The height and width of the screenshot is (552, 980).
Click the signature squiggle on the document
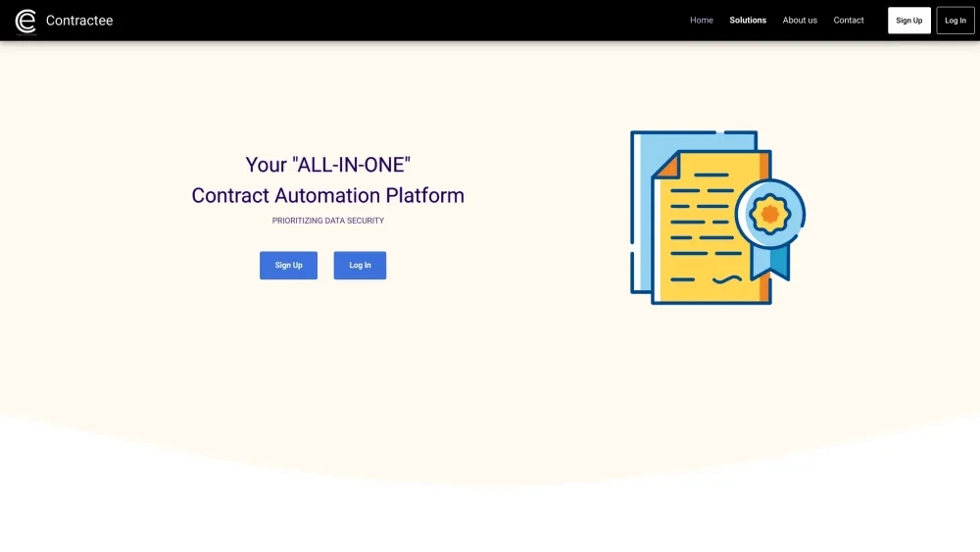[x=726, y=280]
